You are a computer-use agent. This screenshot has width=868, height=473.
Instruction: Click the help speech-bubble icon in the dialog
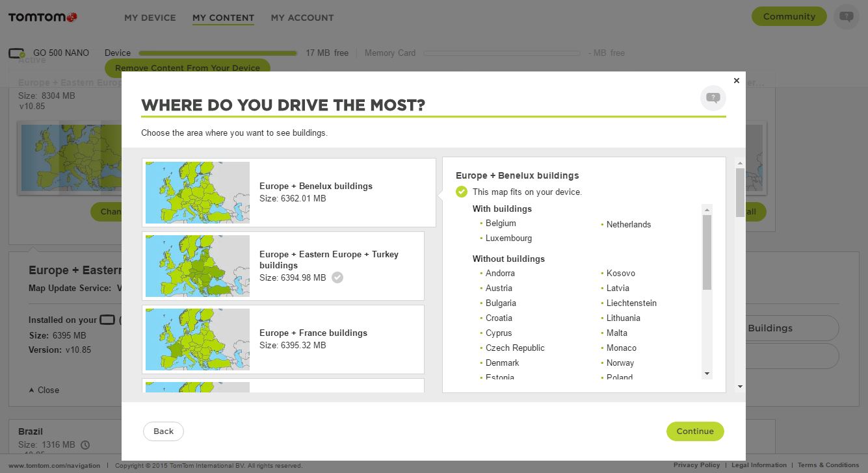pos(713,98)
